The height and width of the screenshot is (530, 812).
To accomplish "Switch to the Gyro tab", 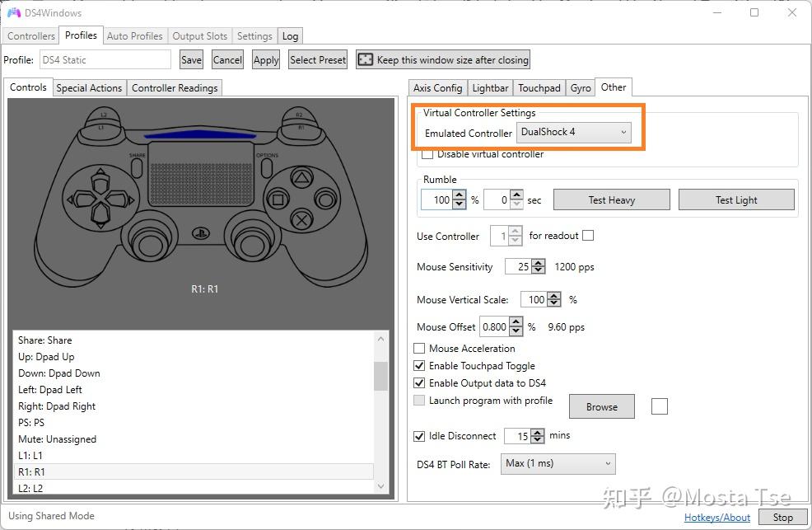I will tap(580, 87).
